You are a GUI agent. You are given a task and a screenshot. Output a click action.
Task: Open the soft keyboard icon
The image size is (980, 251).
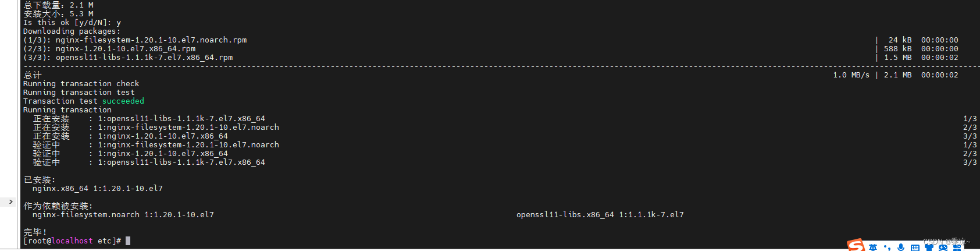point(915,248)
